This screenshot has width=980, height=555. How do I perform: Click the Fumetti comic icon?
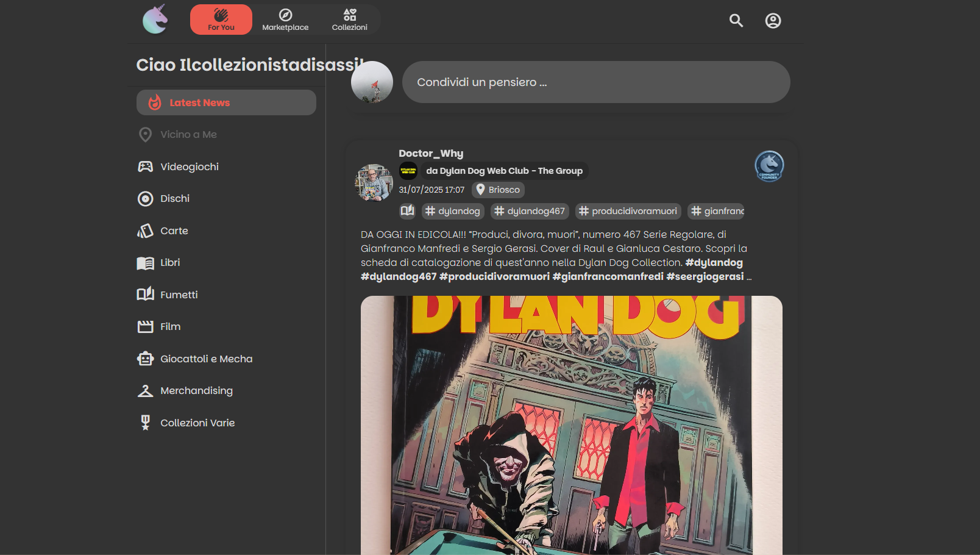(x=145, y=295)
